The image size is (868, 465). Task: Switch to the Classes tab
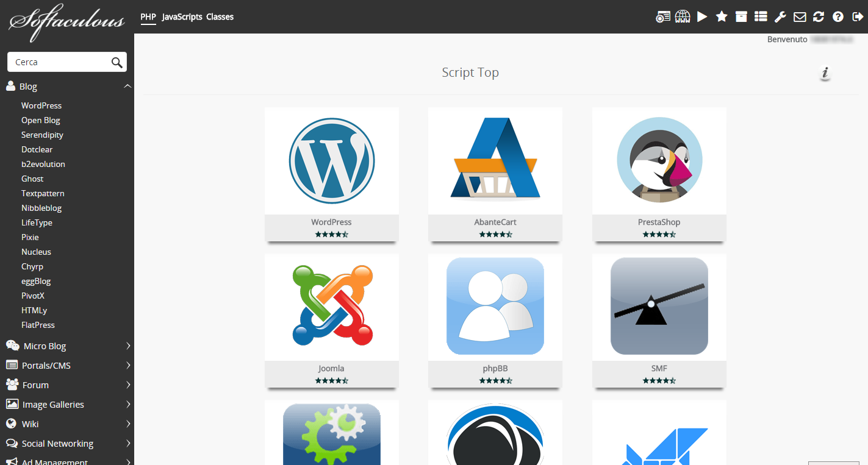220,17
